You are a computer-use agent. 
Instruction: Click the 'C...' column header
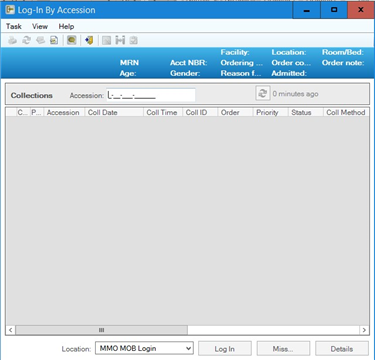22,112
